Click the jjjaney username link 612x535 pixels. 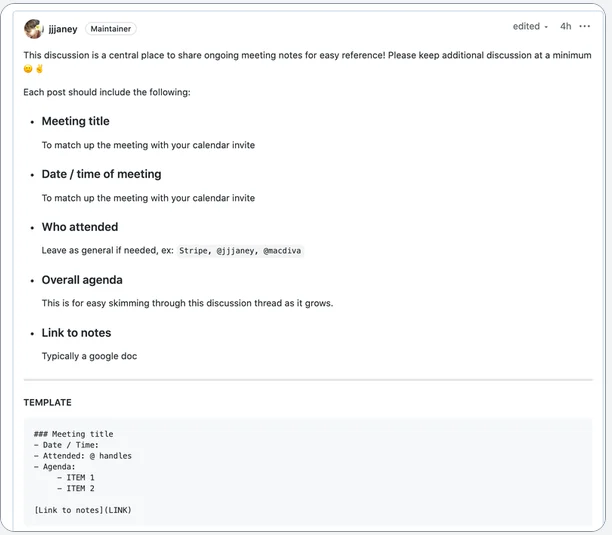click(63, 29)
